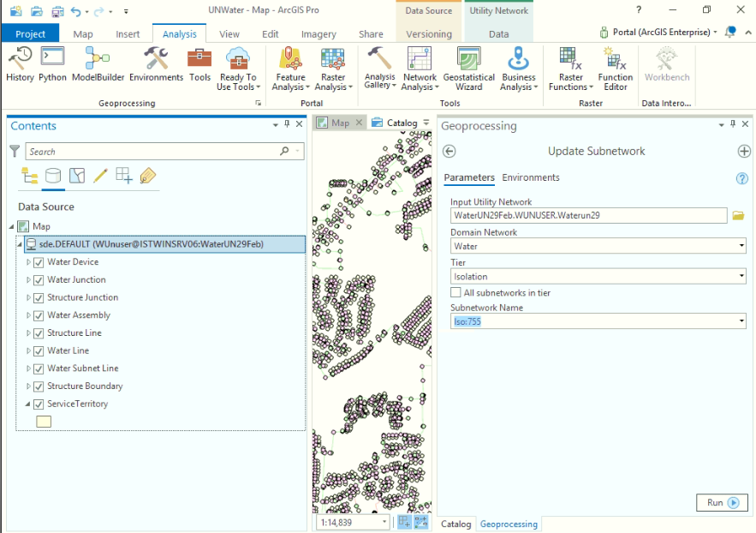
Task: Open the Function Editor
Action: pos(616,69)
